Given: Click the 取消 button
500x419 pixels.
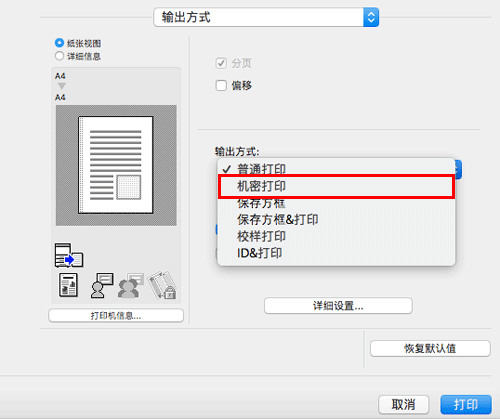Looking at the screenshot, I should pos(403,405).
